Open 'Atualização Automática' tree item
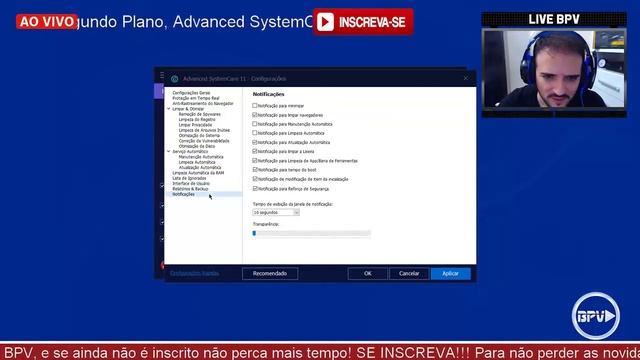 (x=200, y=167)
